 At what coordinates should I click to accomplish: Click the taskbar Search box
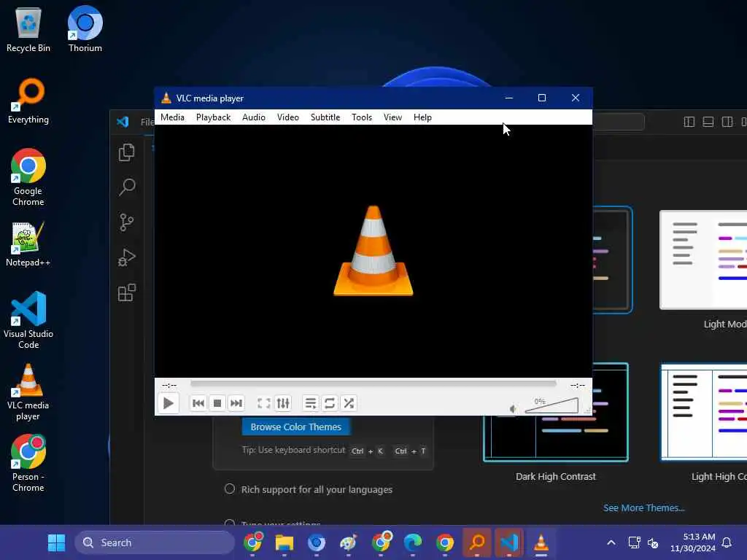point(155,542)
